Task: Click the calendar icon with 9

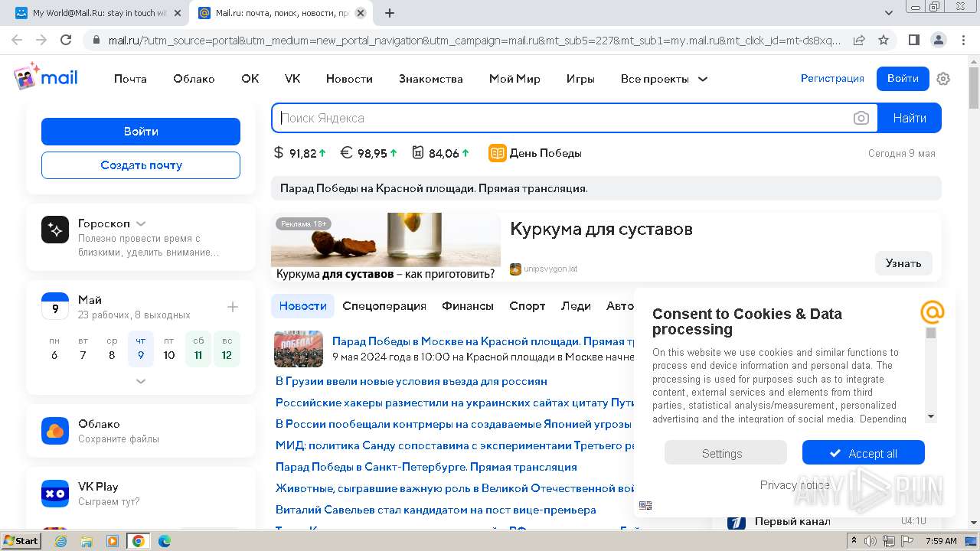Action: (x=55, y=306)
